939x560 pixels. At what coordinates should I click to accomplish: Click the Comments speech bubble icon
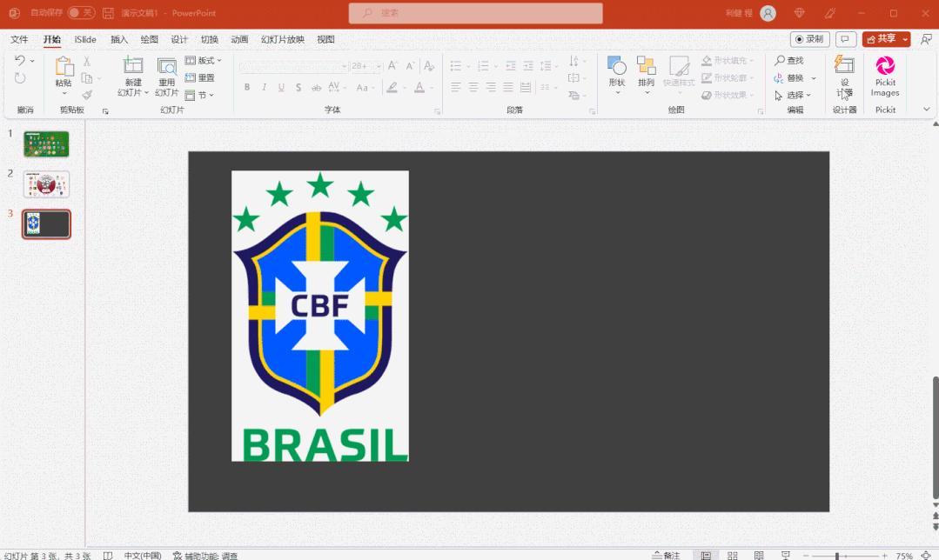[845, 39]
